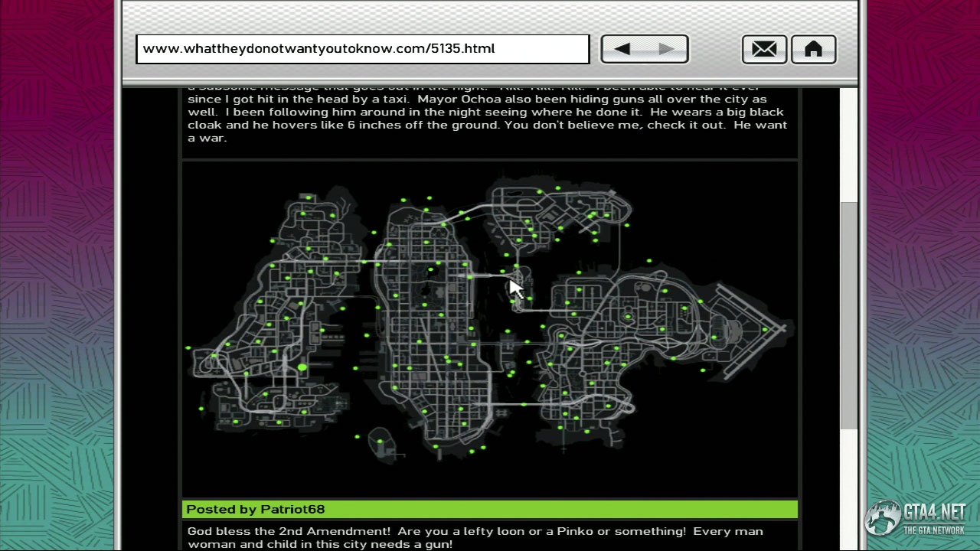Click the text 'woman and child in this city needs a gun!'
The image size is (980, 551).
click(320, 544)
